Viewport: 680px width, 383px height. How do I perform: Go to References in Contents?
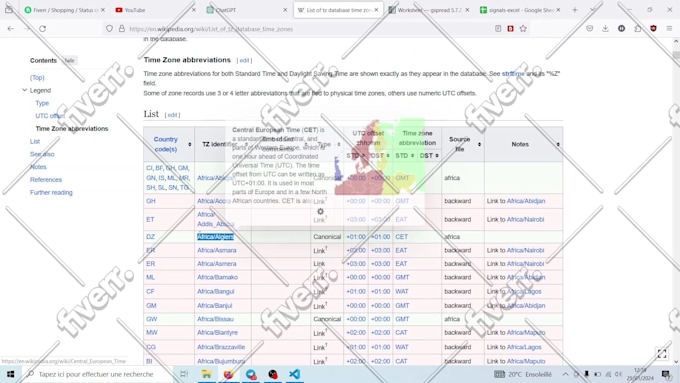[46, 180]
